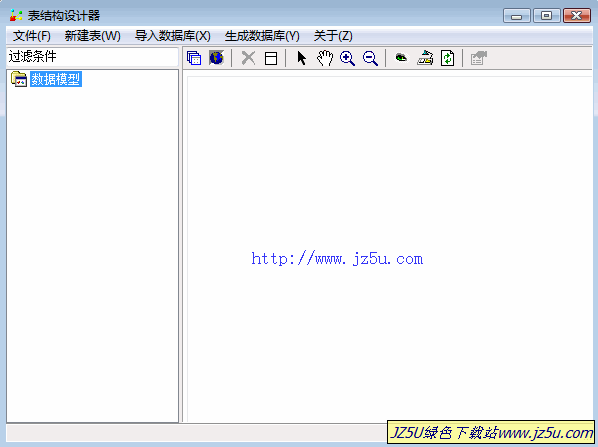The width and height of the screenshot is (598, 447).
Task: Select the arrow pointer tool
Action: tap(302, 58)
